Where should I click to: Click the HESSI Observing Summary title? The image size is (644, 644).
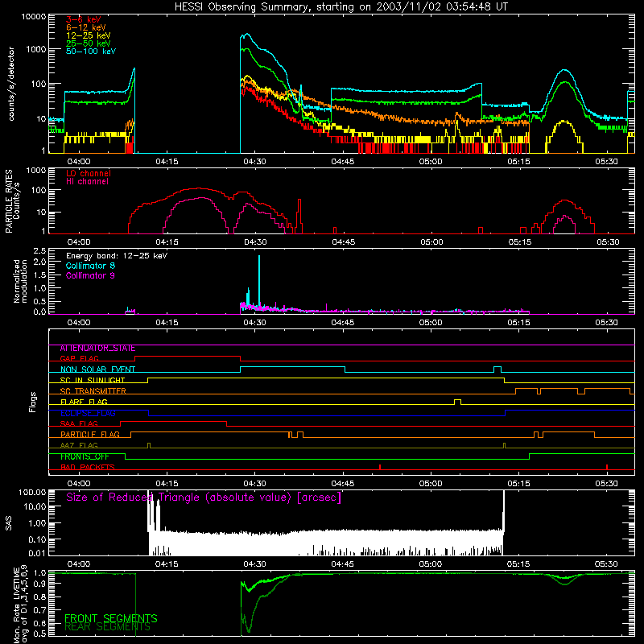tap(341, 7)
